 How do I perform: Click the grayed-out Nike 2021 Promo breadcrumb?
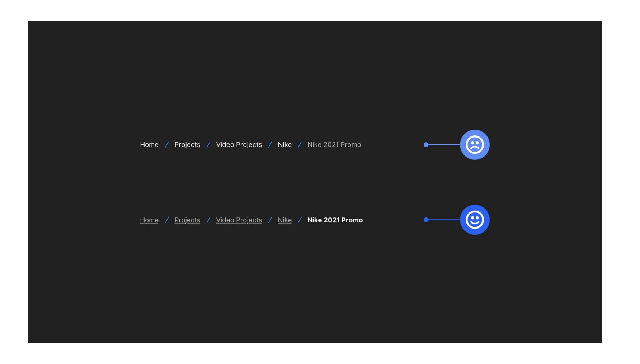tap(334, 145)
